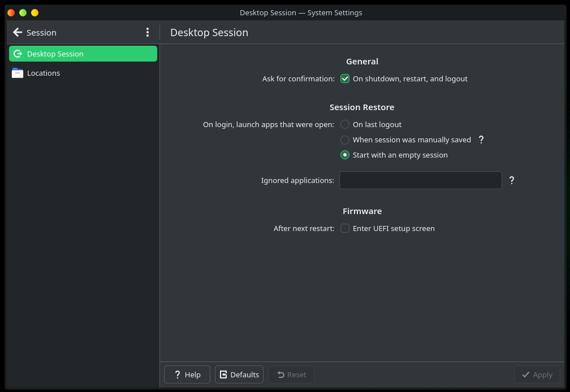This screenshot has width=570, height=392.
Task: Click the Desktop Session logout icon
Action: coord(18,54)
